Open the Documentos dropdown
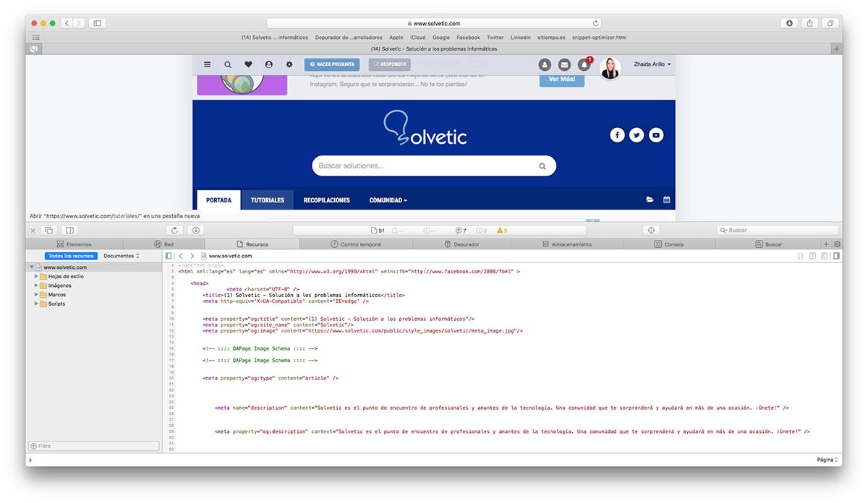Screen dimensions: 868x503 coord(122,256)
